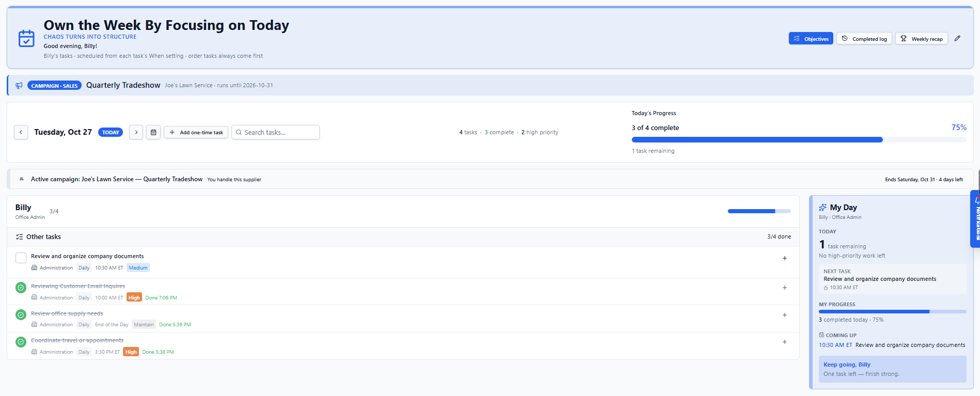Screen dimensions: 980x396
Task: Check off Review and organize company documents
Action: pyautogui.click(x=21, y=258)
